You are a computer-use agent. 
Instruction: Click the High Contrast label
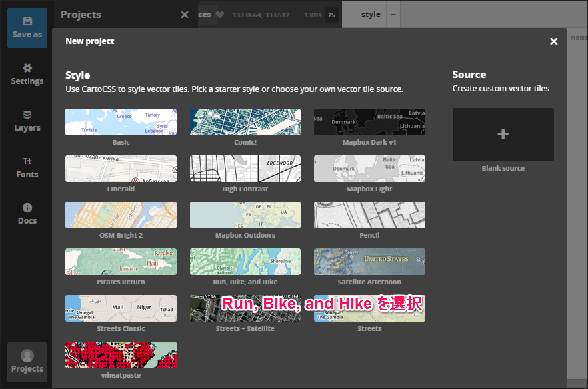coord(245,189)
